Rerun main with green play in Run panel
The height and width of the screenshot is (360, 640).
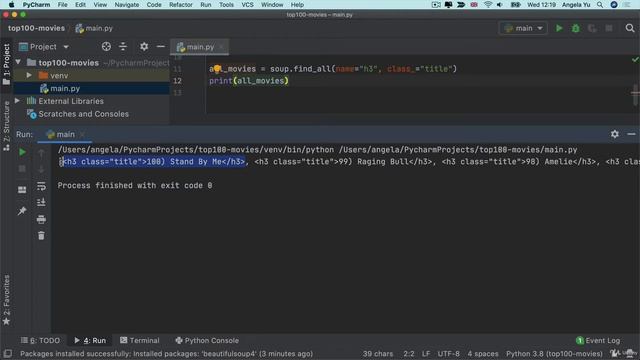tap(22, 152)
